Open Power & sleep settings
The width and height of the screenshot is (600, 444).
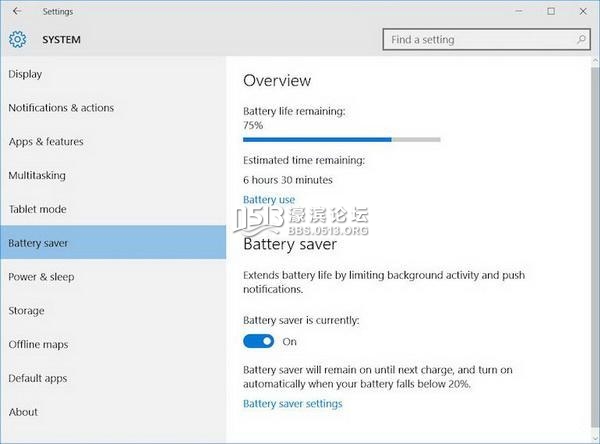pos(41,277)
